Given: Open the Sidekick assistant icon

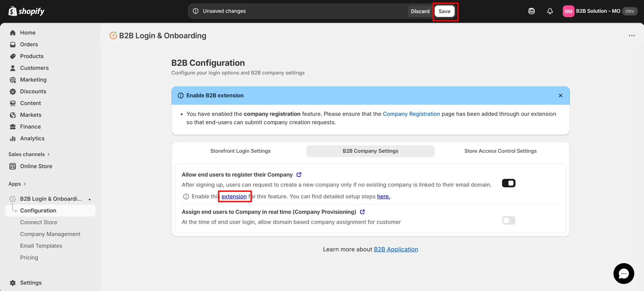Looking at the screenshot, I should (x=532, y=11).
